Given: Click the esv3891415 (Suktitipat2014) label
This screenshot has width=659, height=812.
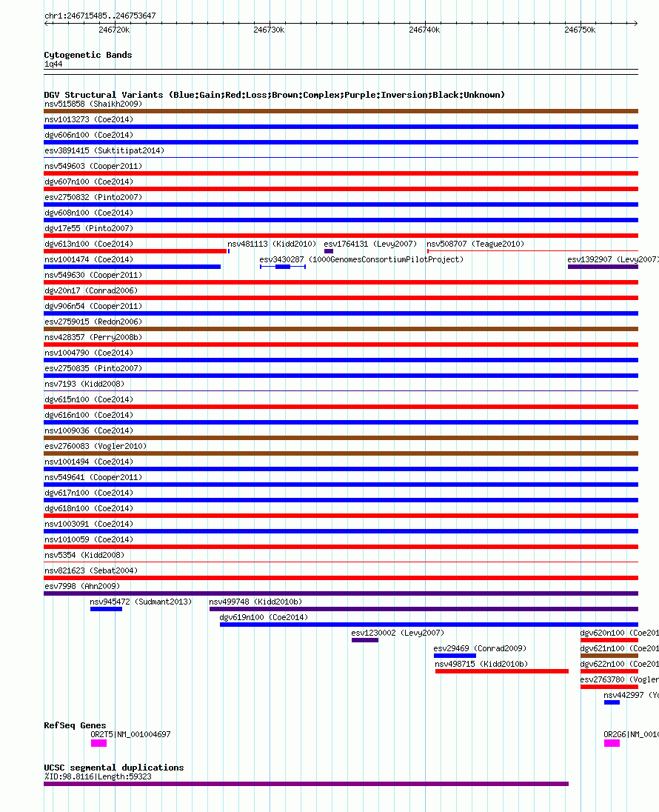Looking at the screenshot, I should click(x=104, y=150).
